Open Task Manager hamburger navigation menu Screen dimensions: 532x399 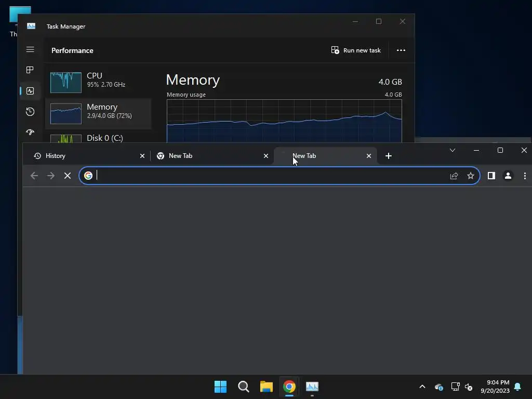(30, 49)
